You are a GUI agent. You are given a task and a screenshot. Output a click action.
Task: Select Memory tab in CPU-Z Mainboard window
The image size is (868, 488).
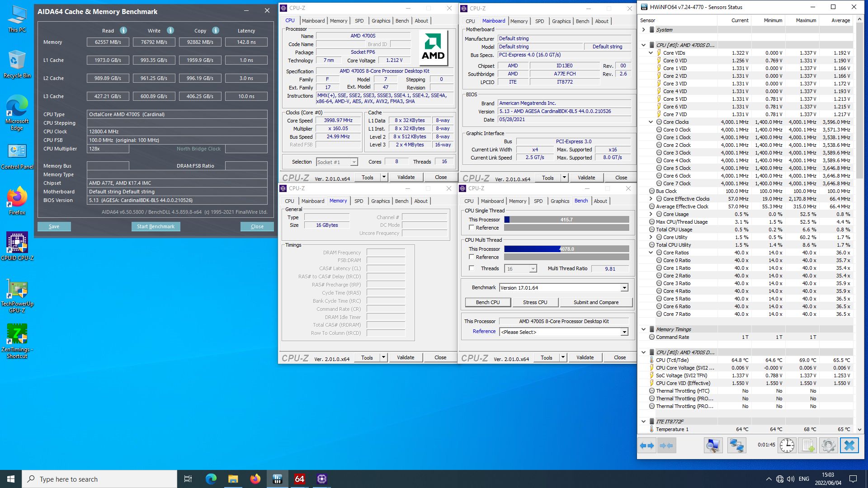519,21
